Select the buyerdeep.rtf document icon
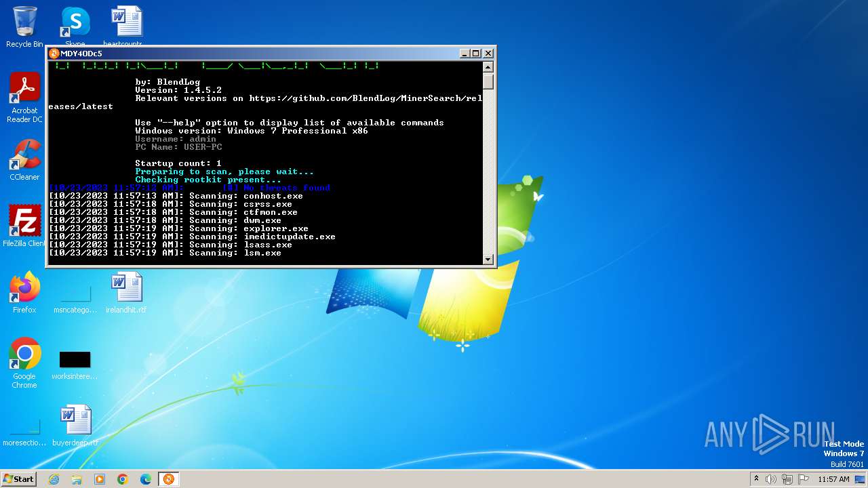This screenshot has width=868, height=488. click(75, 426)
